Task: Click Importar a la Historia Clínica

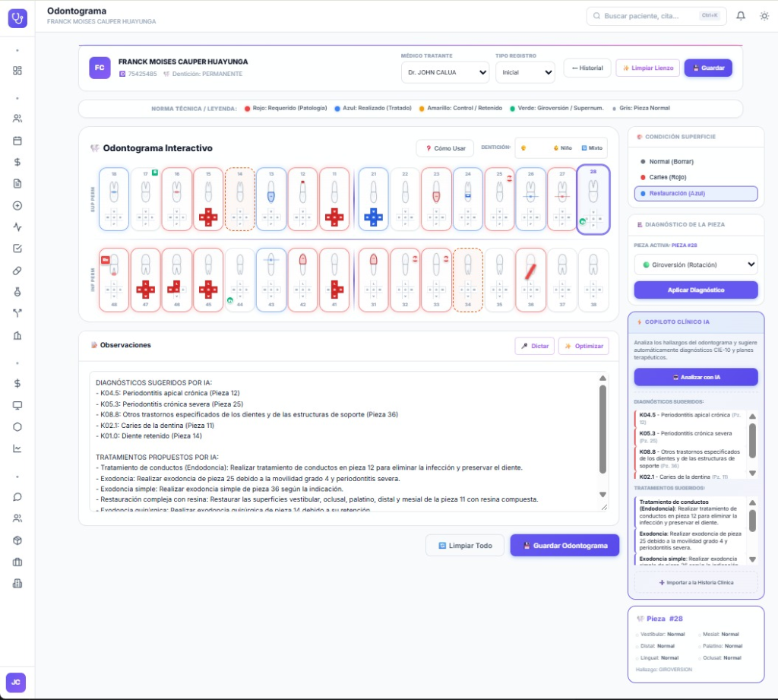Action: (696, 582)
